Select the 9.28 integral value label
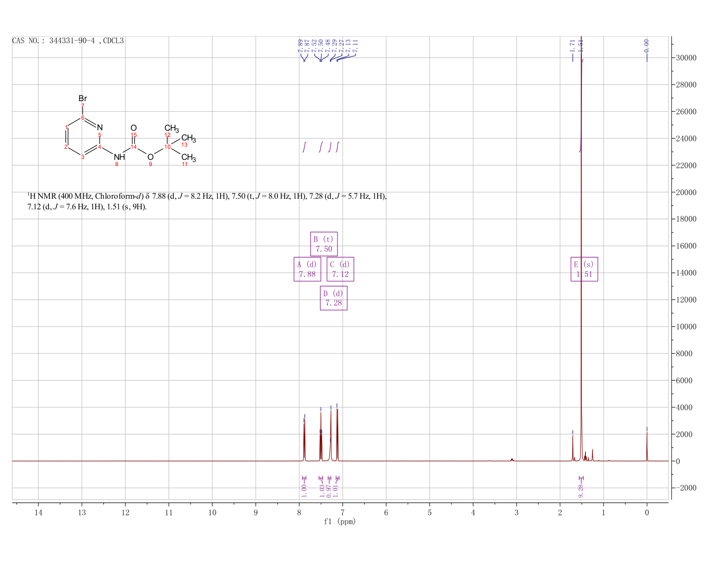The image size is (728, 563). pos(581,491)
